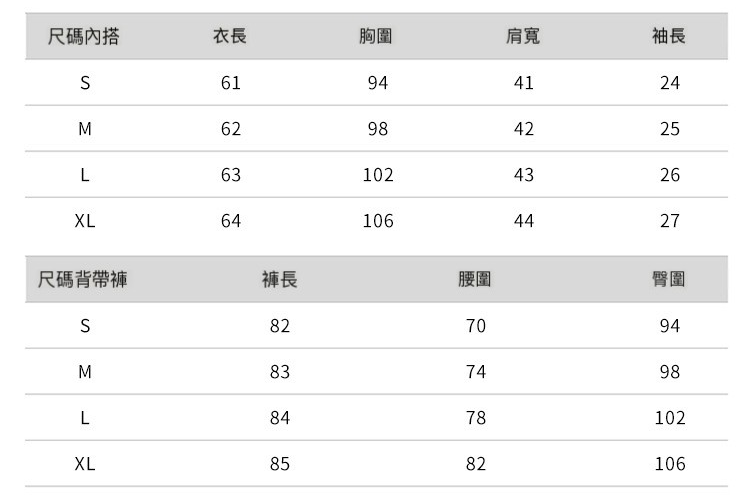Click the 尺碼內搭 header cell
The width and height of the screenshot is (750, 501).
[85, 37]
